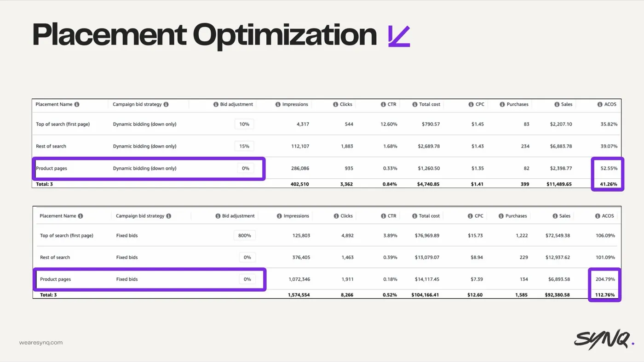Click the 12.60% CTR cell
Screen dimensions: 644x362
point(389,124)
